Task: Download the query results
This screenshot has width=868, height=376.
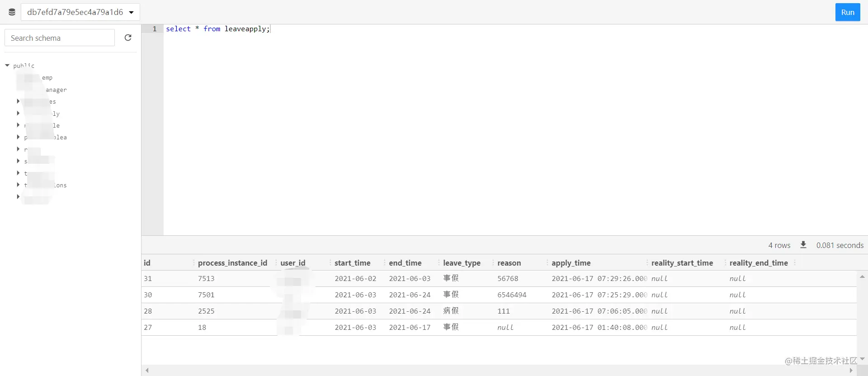Action: [x=803, y=245]
